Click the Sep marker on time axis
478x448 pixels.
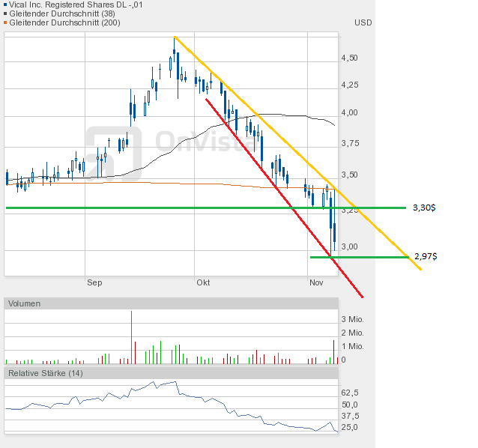(x=94, y=283)
